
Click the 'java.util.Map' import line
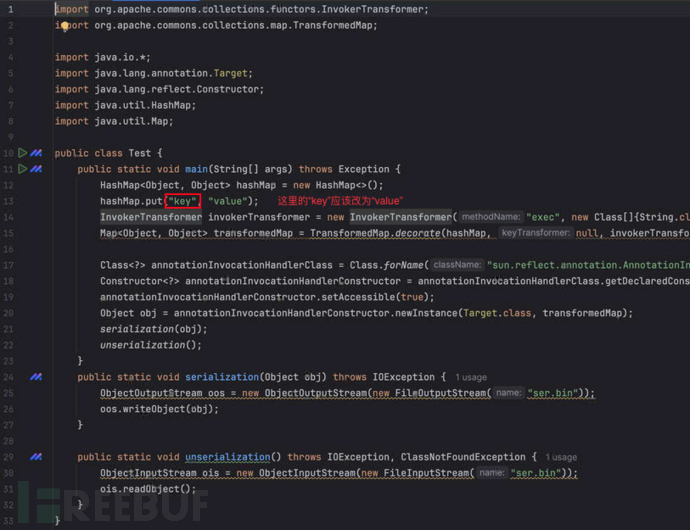pos(114,121)
